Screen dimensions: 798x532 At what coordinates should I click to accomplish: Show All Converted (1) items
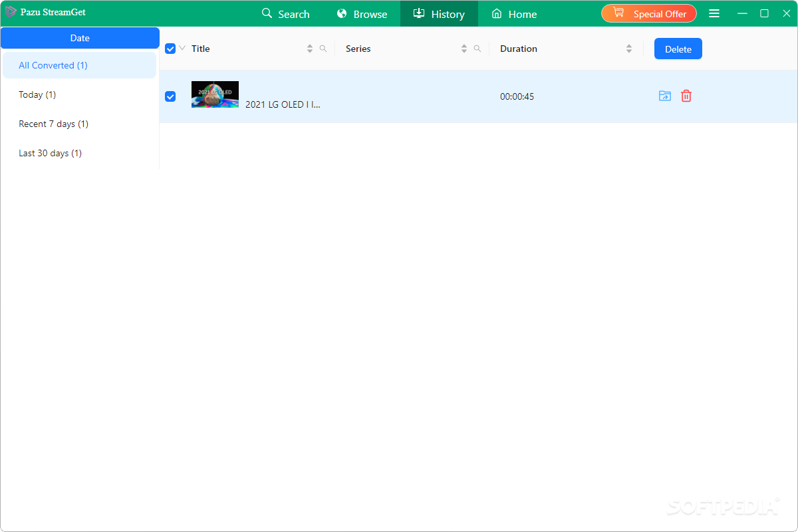(79, 65)
